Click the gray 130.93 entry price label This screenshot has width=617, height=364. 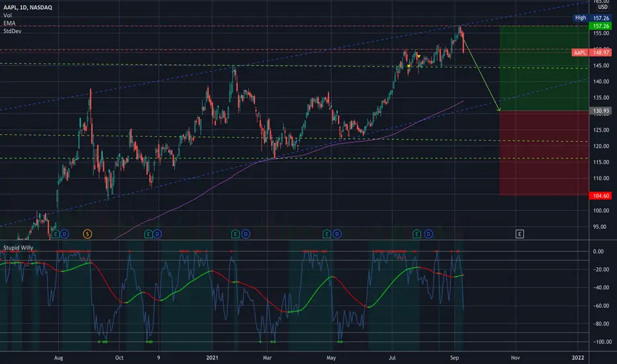click(x=600, y=111)
